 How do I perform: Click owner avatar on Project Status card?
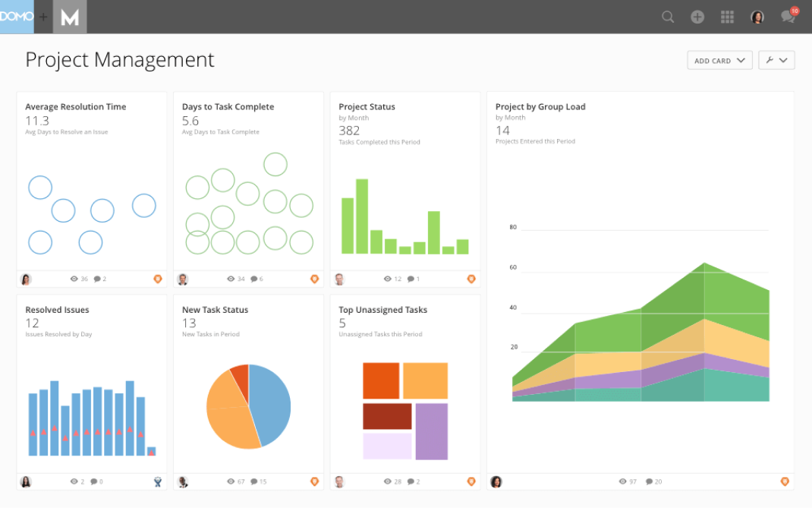[x=339, y=279]
